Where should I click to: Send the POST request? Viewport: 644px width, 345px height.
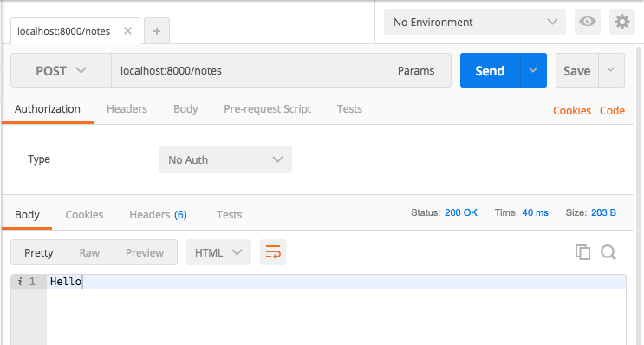490,70
